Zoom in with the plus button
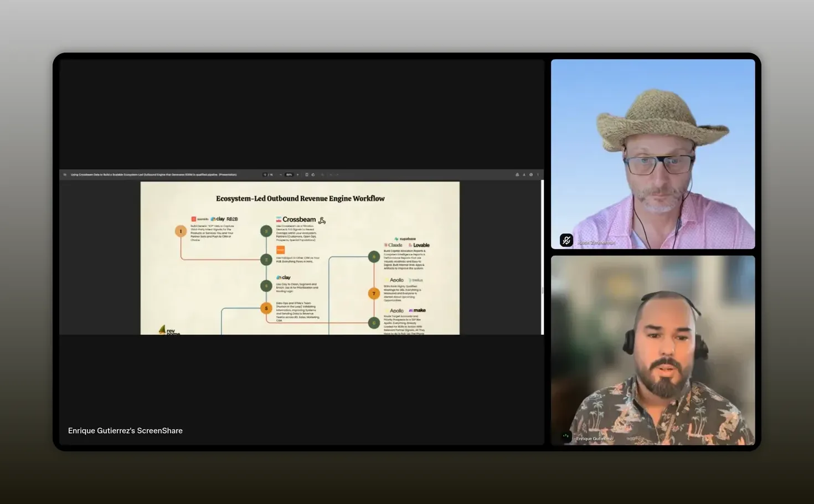The height and width of the screenshot is (504, 814). click(298, 174)
